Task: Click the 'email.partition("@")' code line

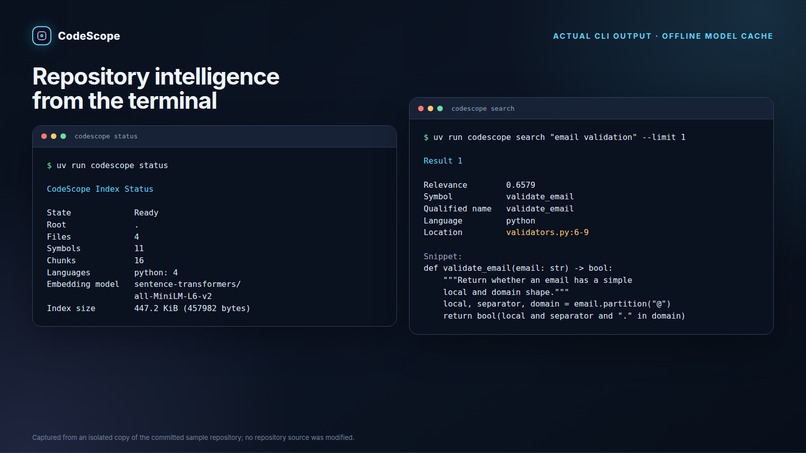Action: (557, 304)
